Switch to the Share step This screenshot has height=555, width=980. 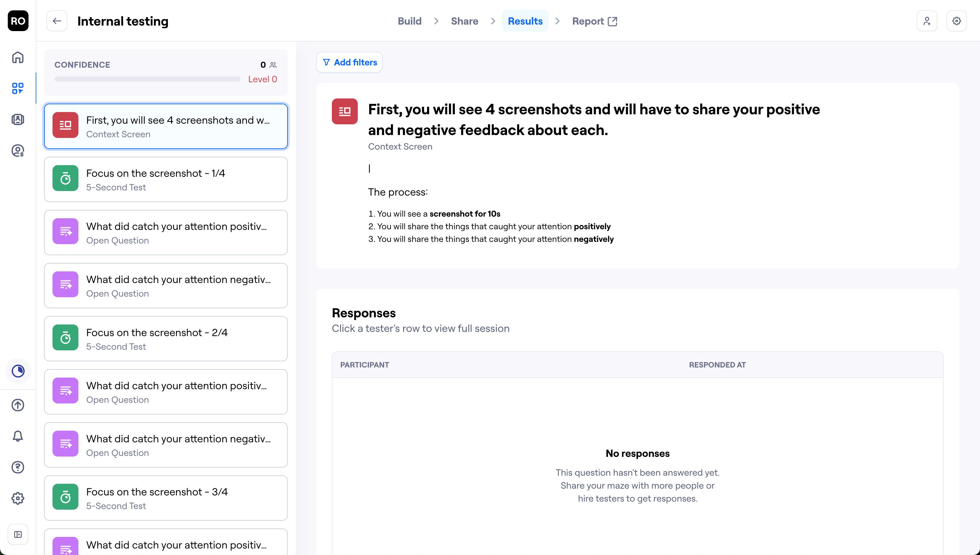click(x=464, y=21)
